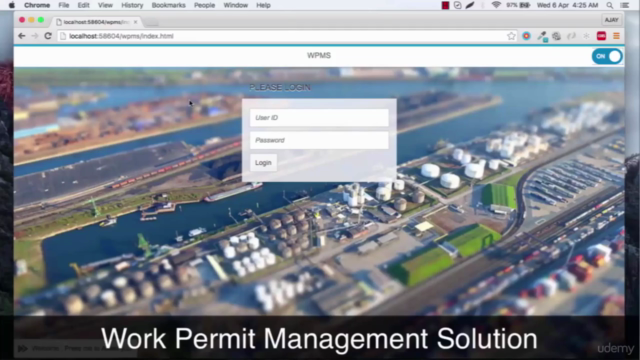Screen dimensions: 640x360
Task: Open a new tab button
Action: coord(151,22)
